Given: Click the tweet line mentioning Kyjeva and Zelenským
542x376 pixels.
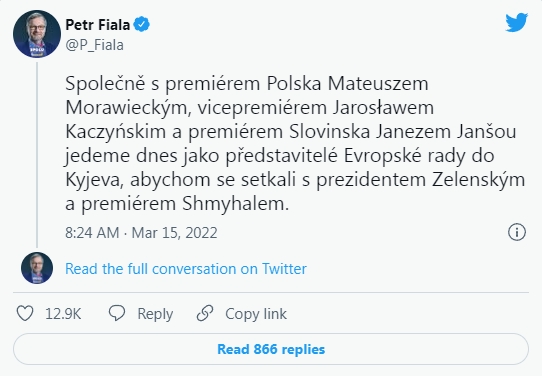Looking at the screenshot, I should tap(295, 180).
